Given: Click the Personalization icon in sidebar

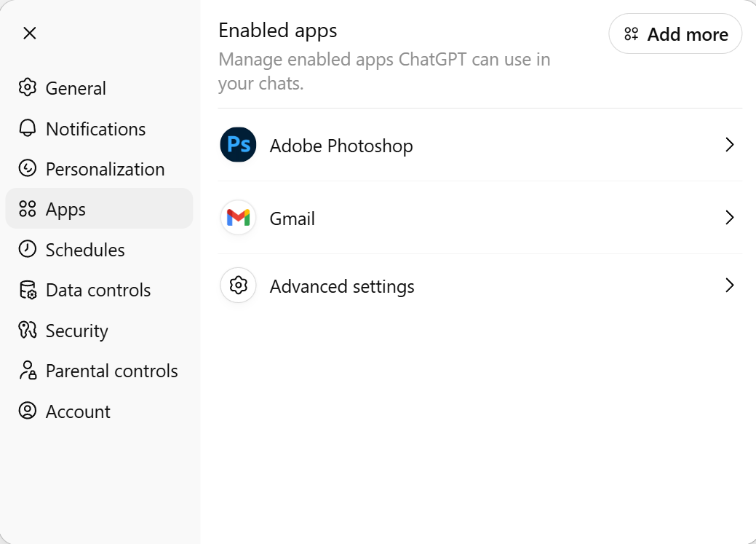Looking at the screenshot, I should click(x=28, y=169).
